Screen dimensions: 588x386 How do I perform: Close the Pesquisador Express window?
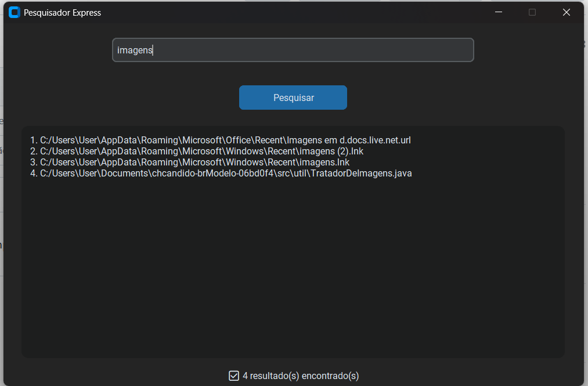(566, 12)
